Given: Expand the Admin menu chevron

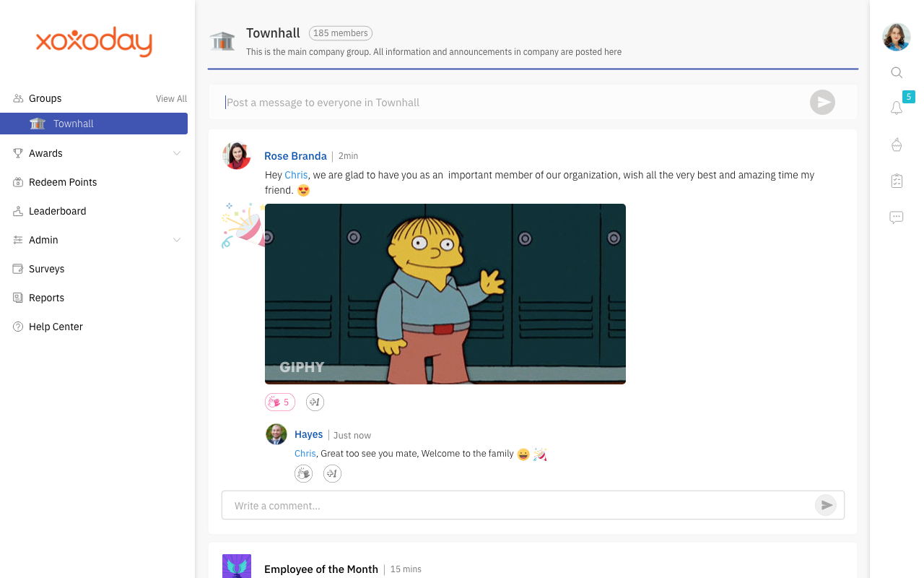Looking at the screenshot, I should [177, 240].
